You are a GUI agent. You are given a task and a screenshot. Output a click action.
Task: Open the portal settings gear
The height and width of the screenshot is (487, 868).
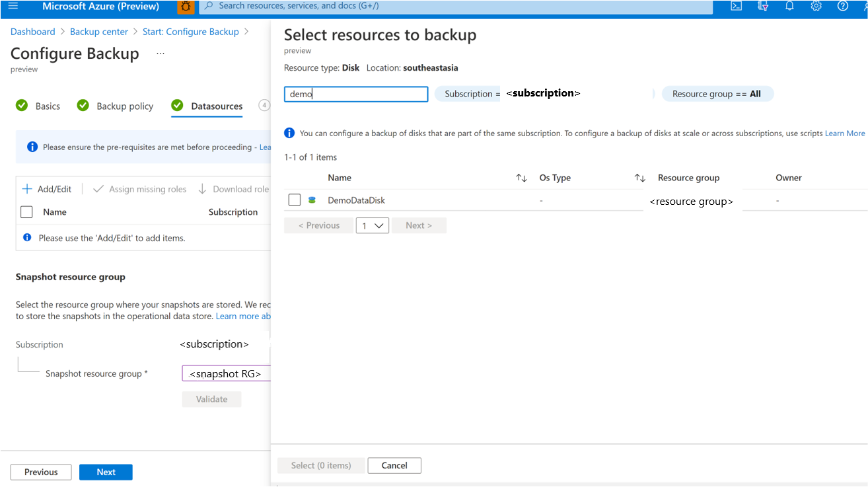pos(816,6)
